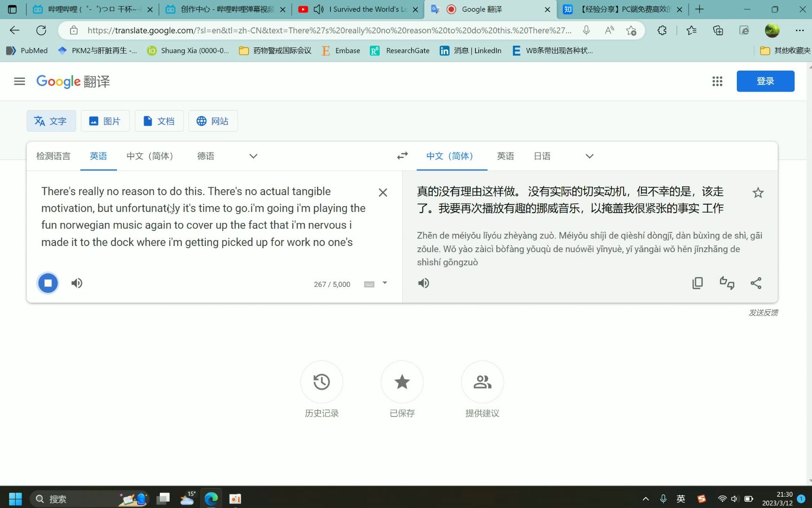The image size is (812, 508).
Task: Switch to 文档 document translation
Action: click(159, 121)
